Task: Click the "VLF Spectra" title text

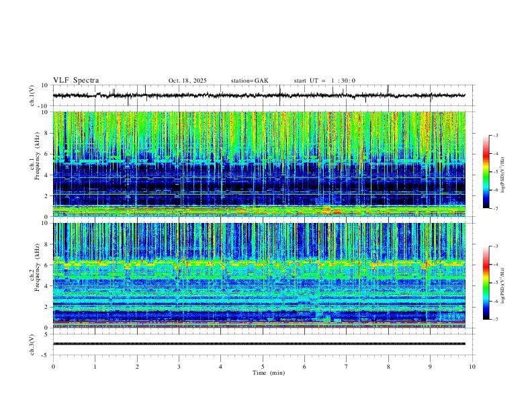Action: [x=76, y=81]
